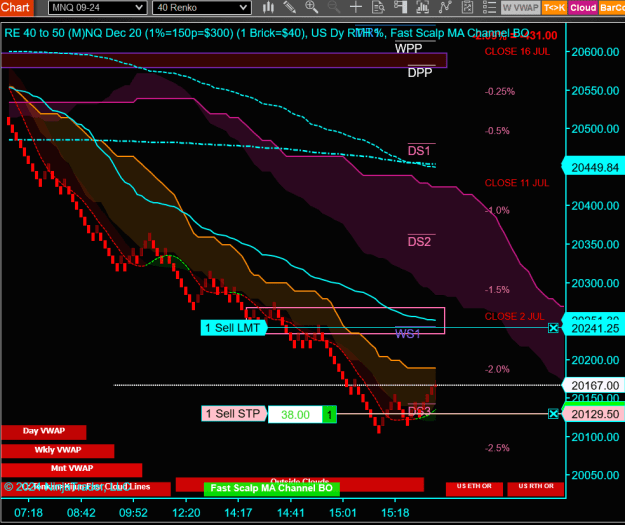Viewport: 625px width, 525px height.
Task: Click the 15:18 time axis label
Action: [395, 513]
